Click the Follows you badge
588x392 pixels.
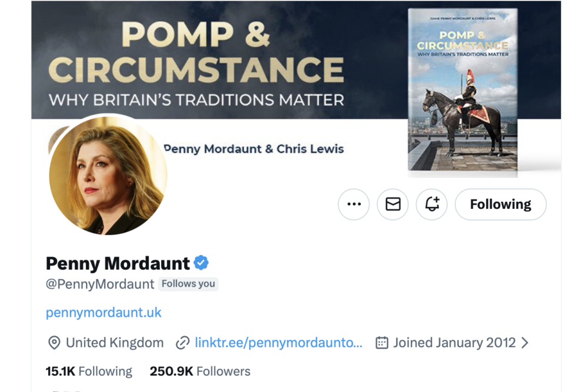point(188,284)
